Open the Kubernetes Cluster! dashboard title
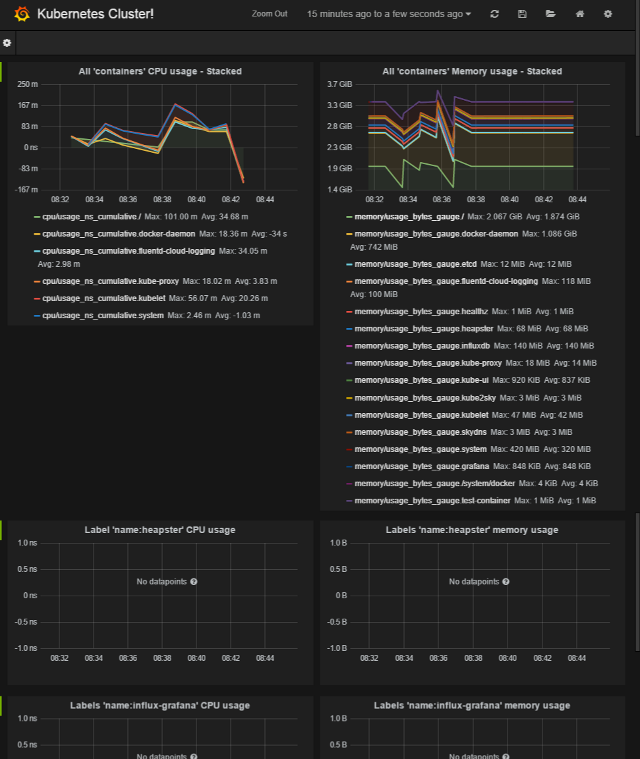 coord(95,14)
